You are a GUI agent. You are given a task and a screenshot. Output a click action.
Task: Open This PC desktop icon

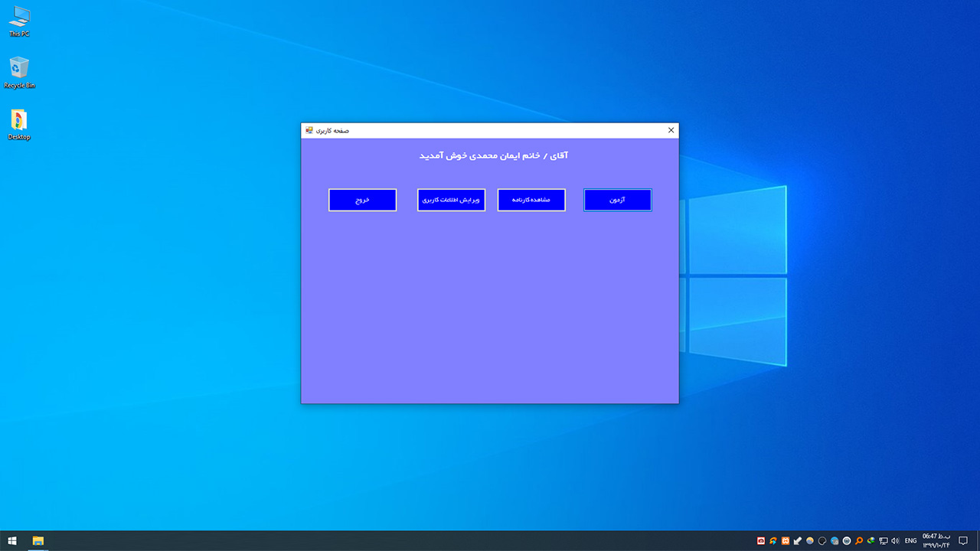coord(19,21)
